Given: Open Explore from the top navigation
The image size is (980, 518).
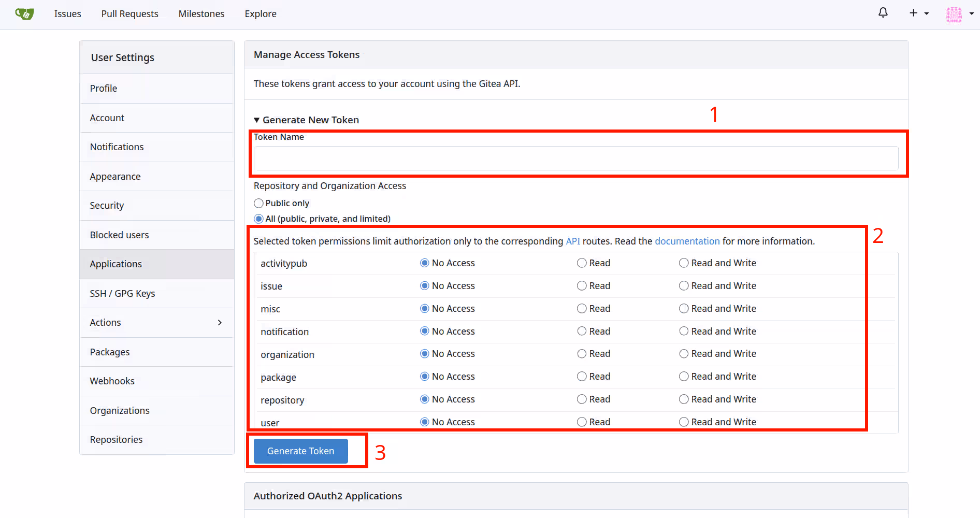Looking at the screenshot, I should tap(261, 14).
